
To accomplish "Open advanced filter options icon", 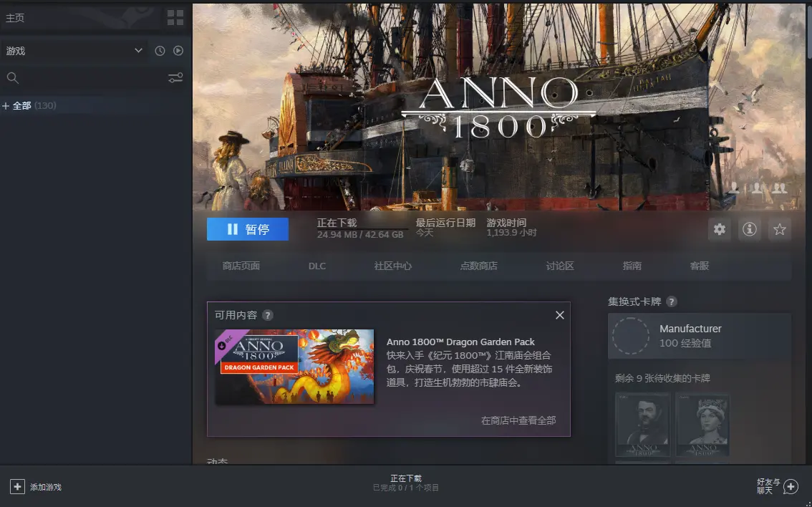I will click(x=175, y=77).
